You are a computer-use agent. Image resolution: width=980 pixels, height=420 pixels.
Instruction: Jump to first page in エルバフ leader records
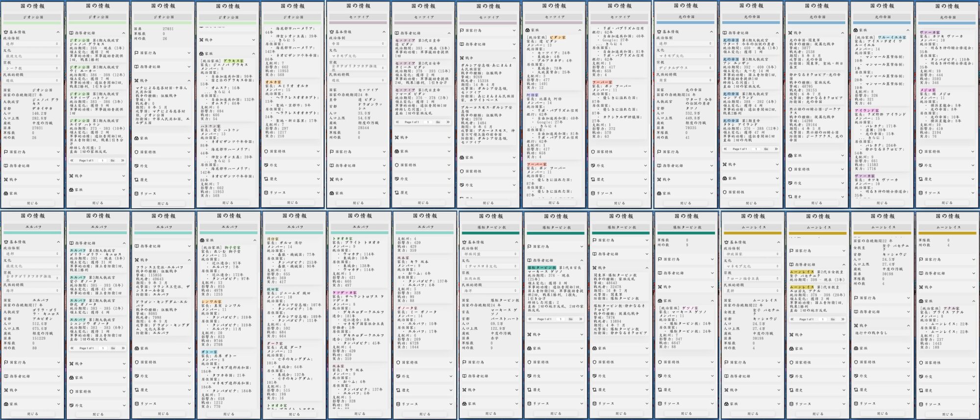[72, 348]
